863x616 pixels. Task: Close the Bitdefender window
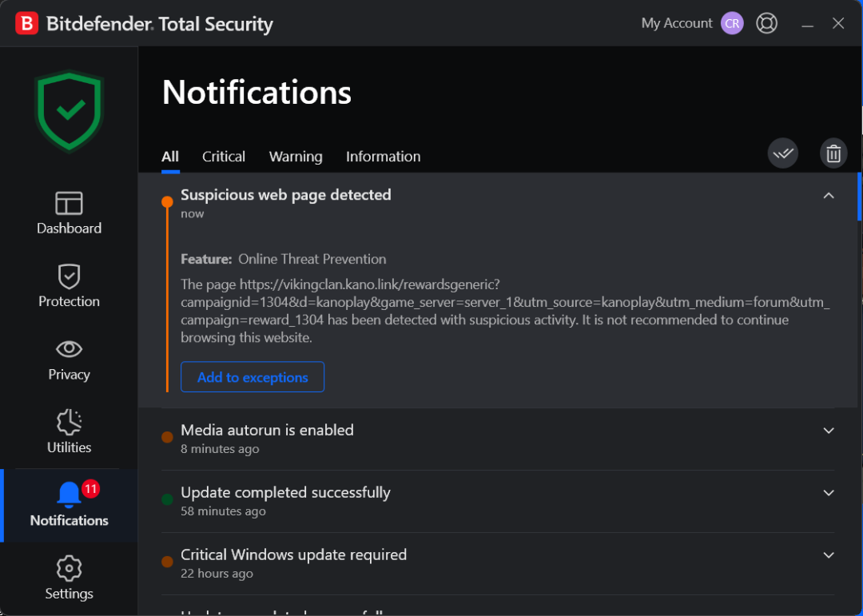(x=838, y=23)
